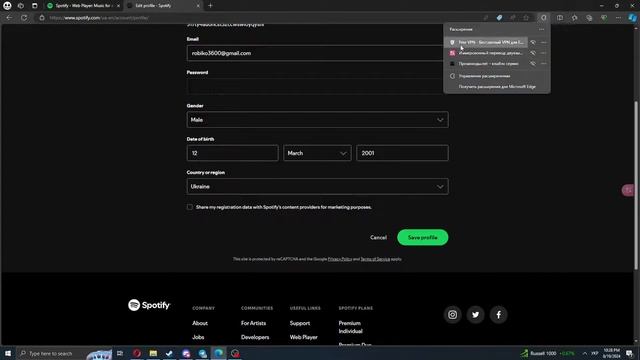Viewport: 640px width, 360px height.
Task: Toggle toolbar visibility for the third extension
Action: pyautogui.click(x=533, y=64)
